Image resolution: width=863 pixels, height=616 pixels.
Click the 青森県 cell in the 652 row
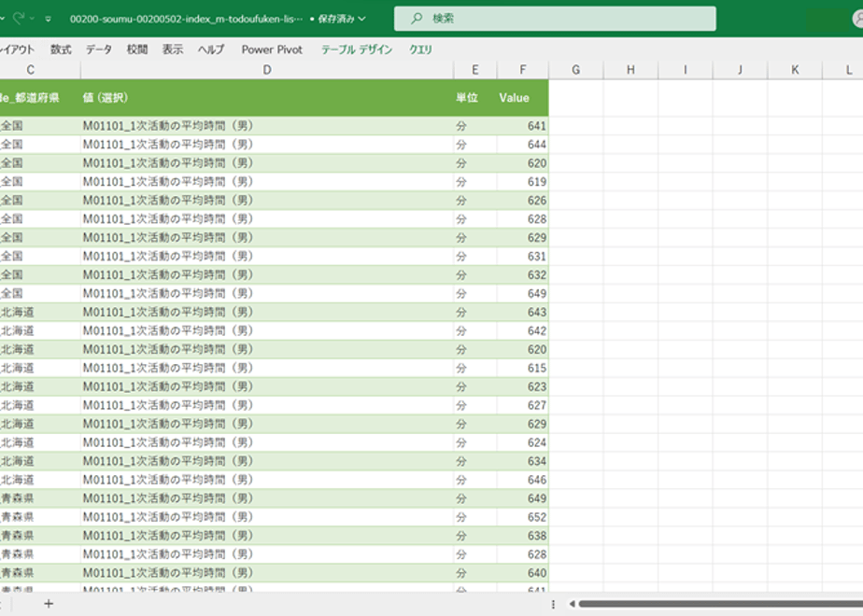point(40,517)
